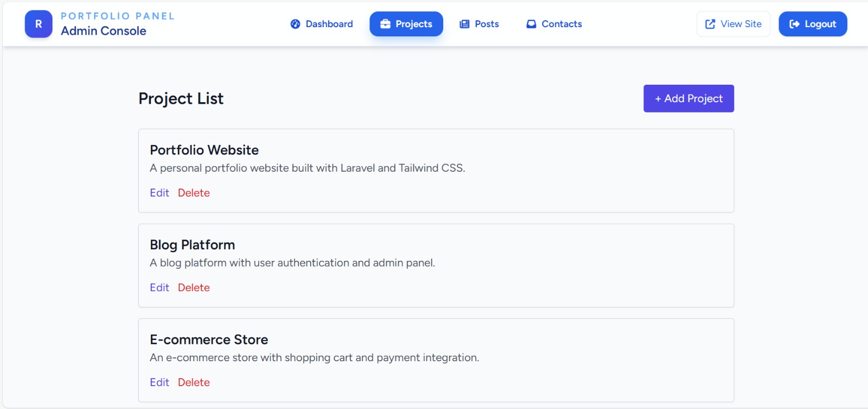Screen dimensions: 868x409
Task: Click the Posts newspaper icon
Action: pyautogui.click(x=464, y=24)
